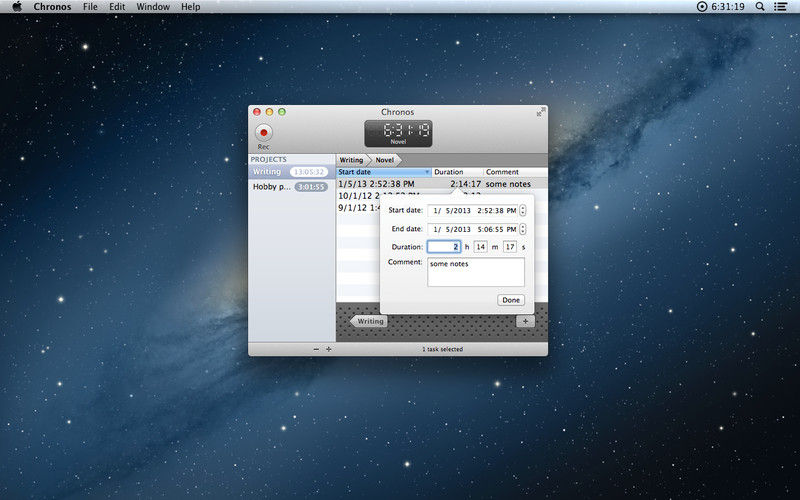Screen dimensions: 800x500
Task: Zoom the Chronos window with the green button
Action: coord(282,112)
